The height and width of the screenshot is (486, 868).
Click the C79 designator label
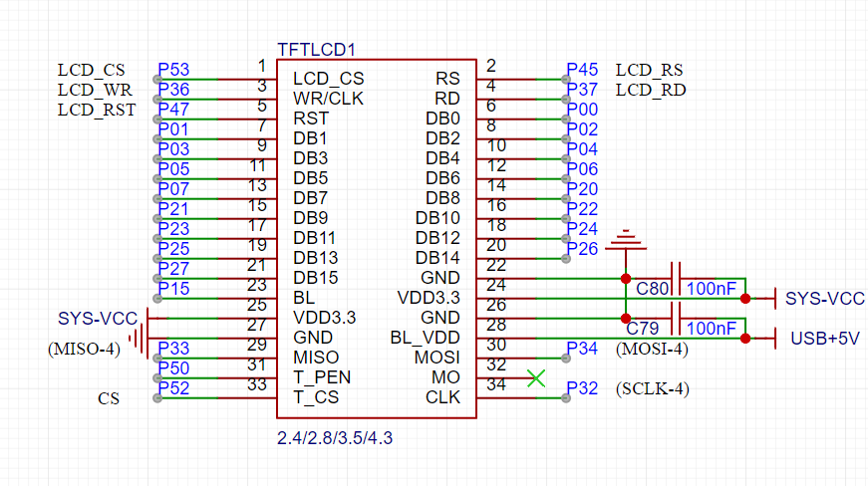click(x=642, y=329)
